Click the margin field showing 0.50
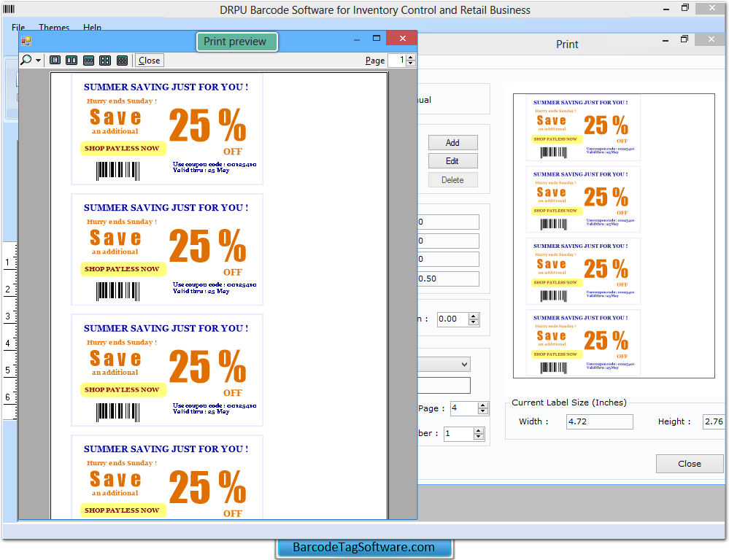The width and height of the screenshot is (729, 560). (448, 279)
